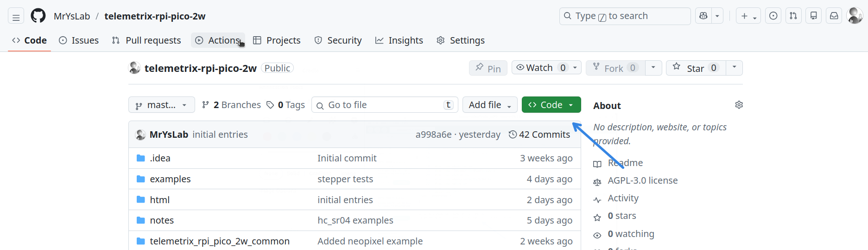View the 42 Commits history
Image resolution: width=868 pixels, height=250 pixels.
[539, 135]
